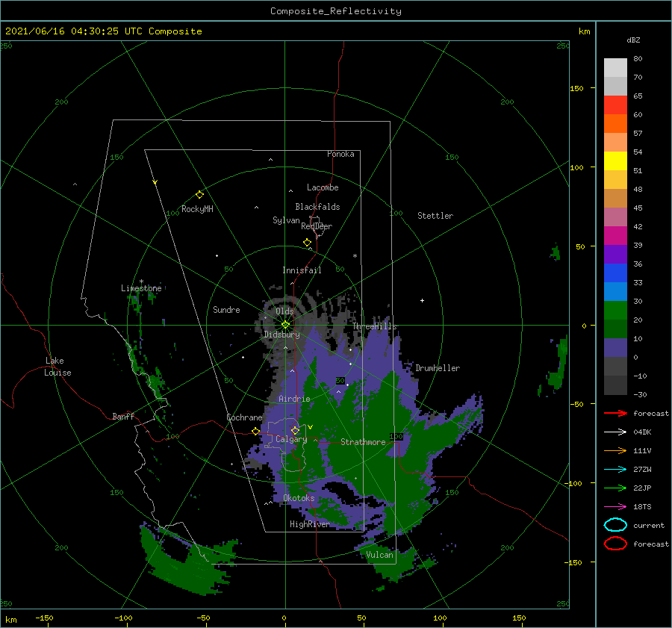Click the yellow diamond marker below Cochrane
The image size is (672, 628).
pos(256,432)
